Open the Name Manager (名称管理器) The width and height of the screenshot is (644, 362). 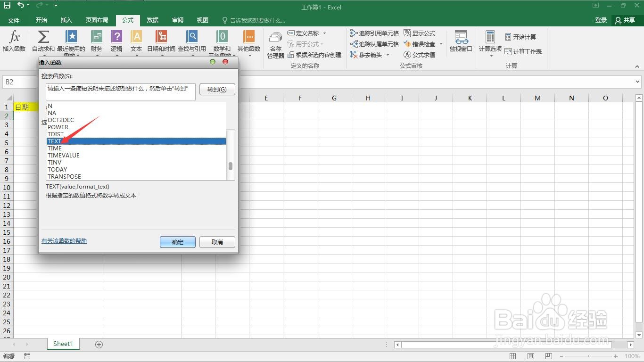(276, 45)
